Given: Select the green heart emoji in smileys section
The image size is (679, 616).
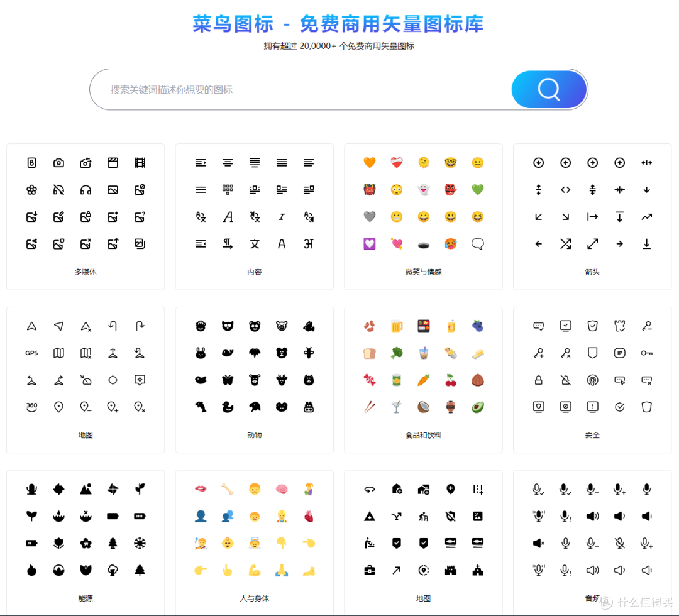Looking at the screenshot, I should point(478,189).
